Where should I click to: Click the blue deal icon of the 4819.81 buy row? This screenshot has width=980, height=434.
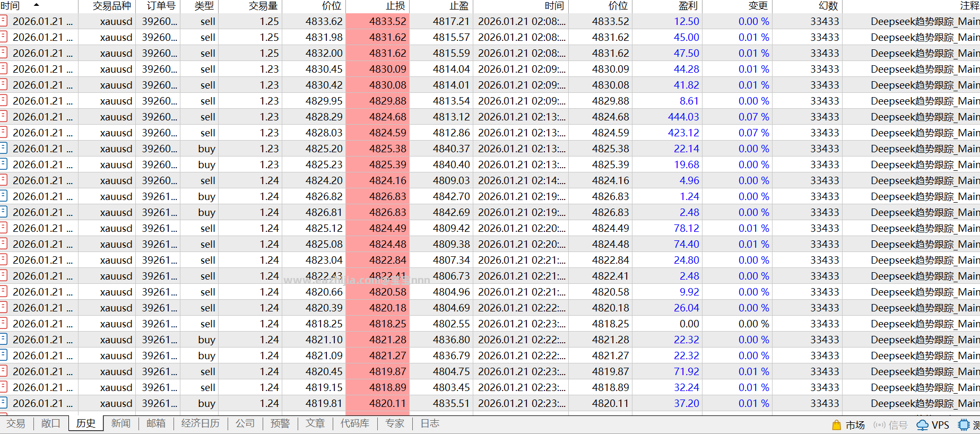tap(3, 403)
